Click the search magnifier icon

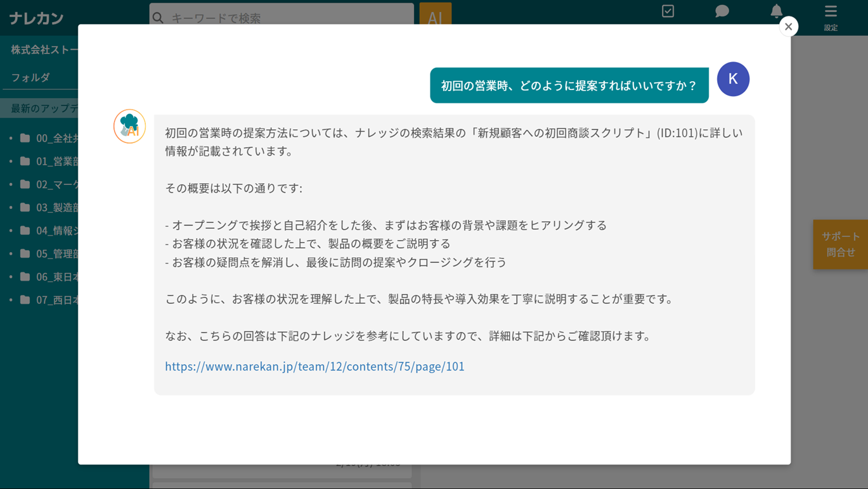click(x=159, y=18)
